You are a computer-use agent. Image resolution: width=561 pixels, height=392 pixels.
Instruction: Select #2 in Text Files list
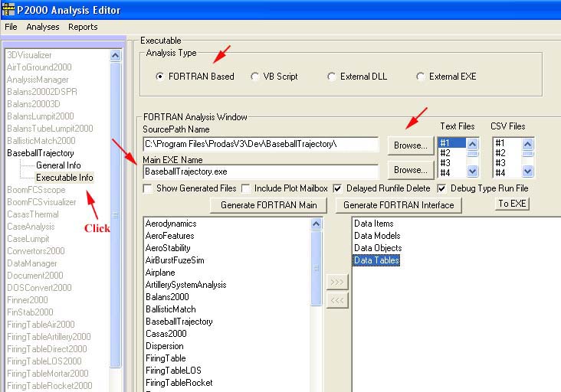452,153
